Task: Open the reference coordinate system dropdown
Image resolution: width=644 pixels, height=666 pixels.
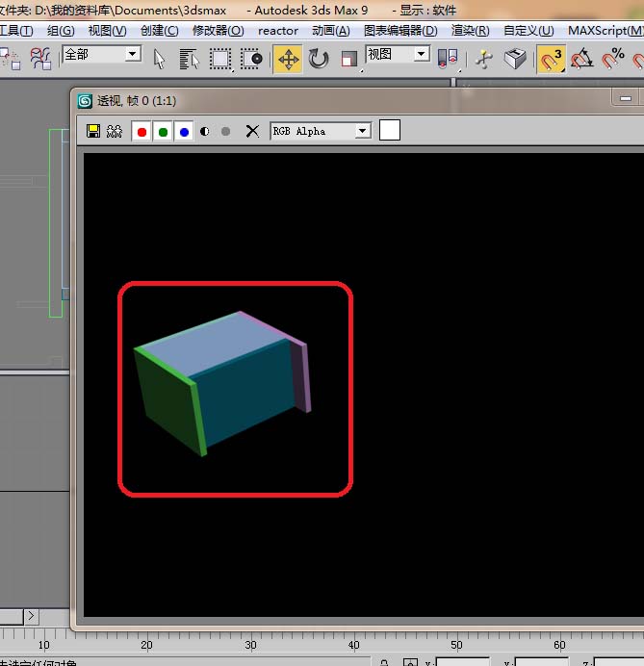Action: pyautogui.click(x=421, y=55)
